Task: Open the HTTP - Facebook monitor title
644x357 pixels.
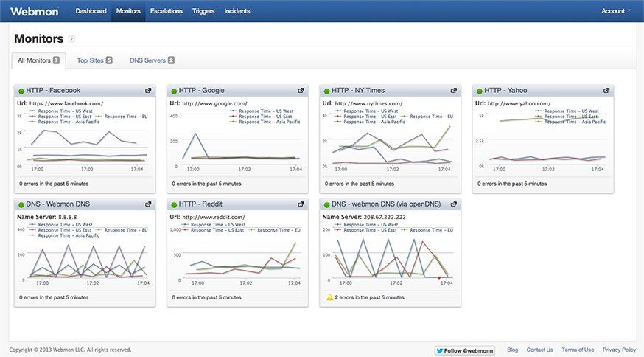Action: (53, 91)
